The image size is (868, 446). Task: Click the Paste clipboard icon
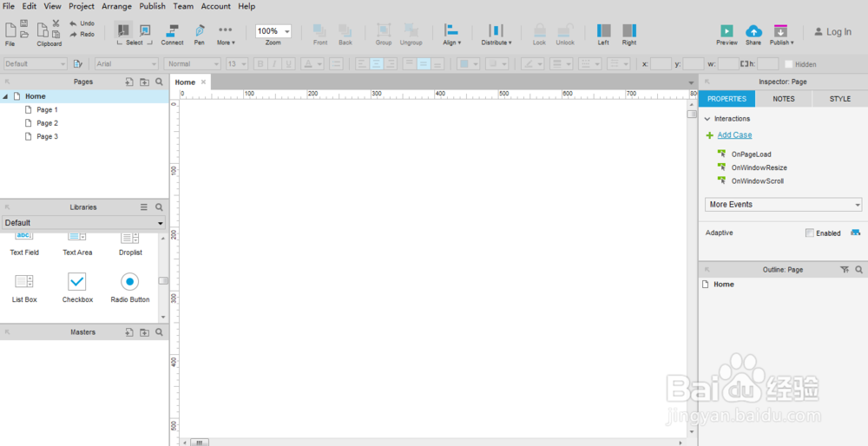coord(56,34)
